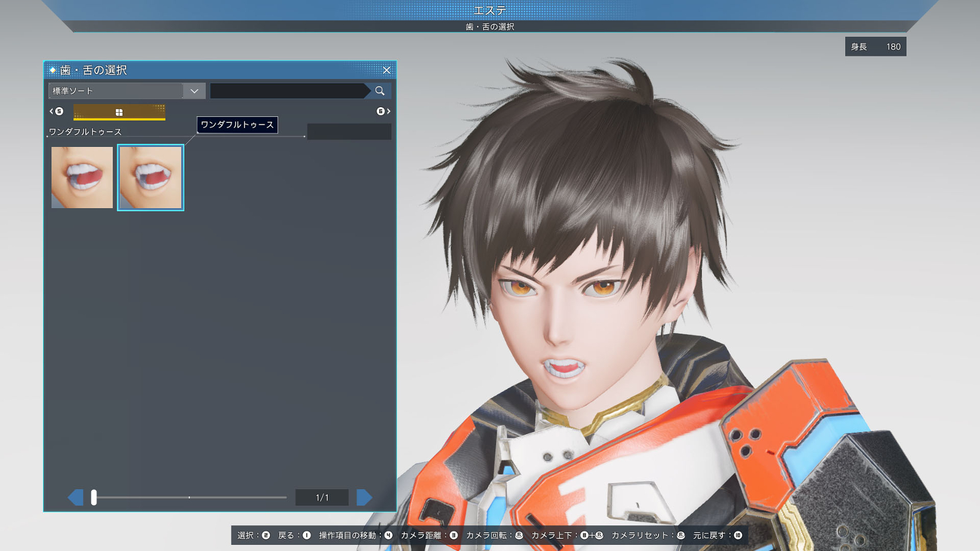Click the blue next page arrow
The height and width of the screenshot is (551, 980).
pyautogui.click(x=364, y=497)
